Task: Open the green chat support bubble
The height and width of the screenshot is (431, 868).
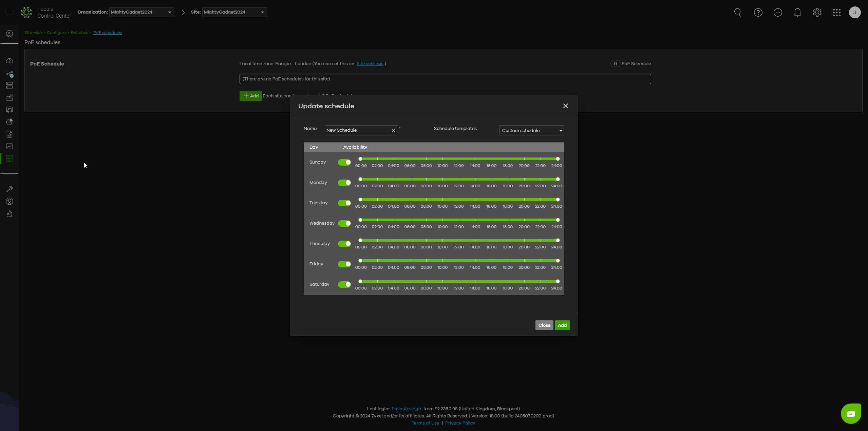Action: click(x=851, y=413)
